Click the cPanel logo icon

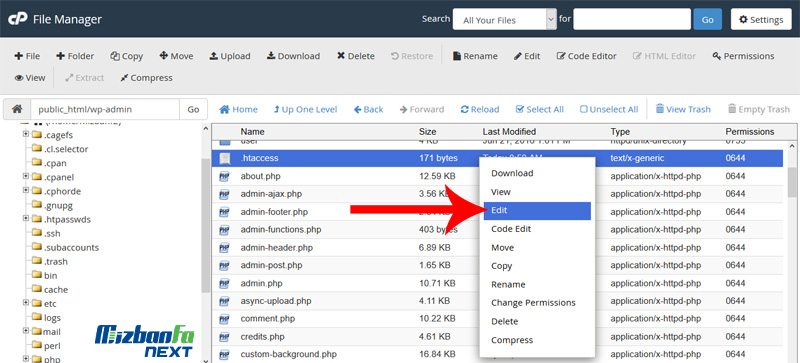click(17, 19)
